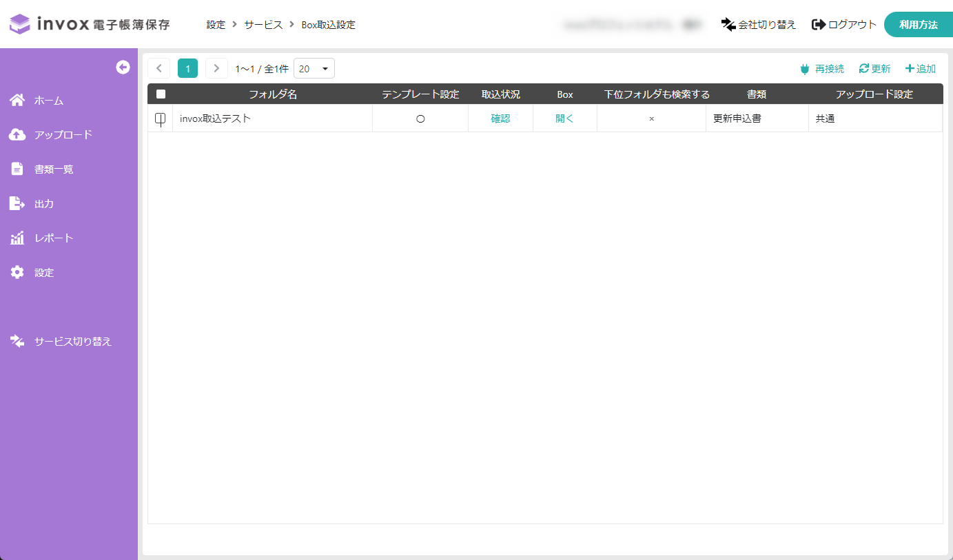This screenshot has height=560, width=953.
Task: Navigate to 設定 via the breadcrumb
Action: (216, 24)
